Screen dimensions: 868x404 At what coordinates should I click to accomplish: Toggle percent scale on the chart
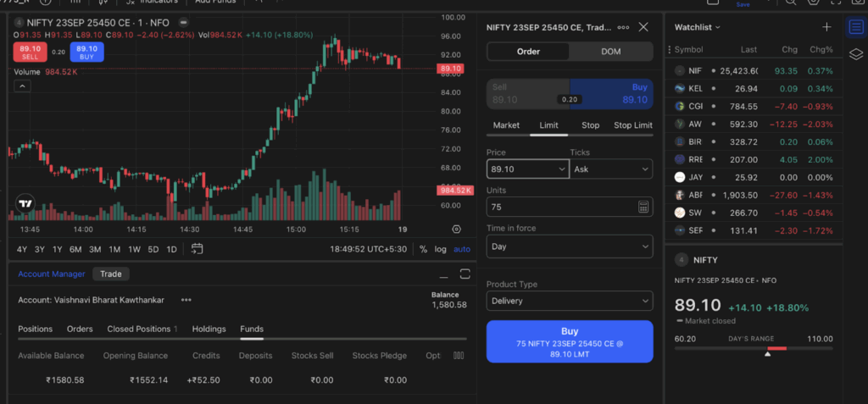coord(423,249)
